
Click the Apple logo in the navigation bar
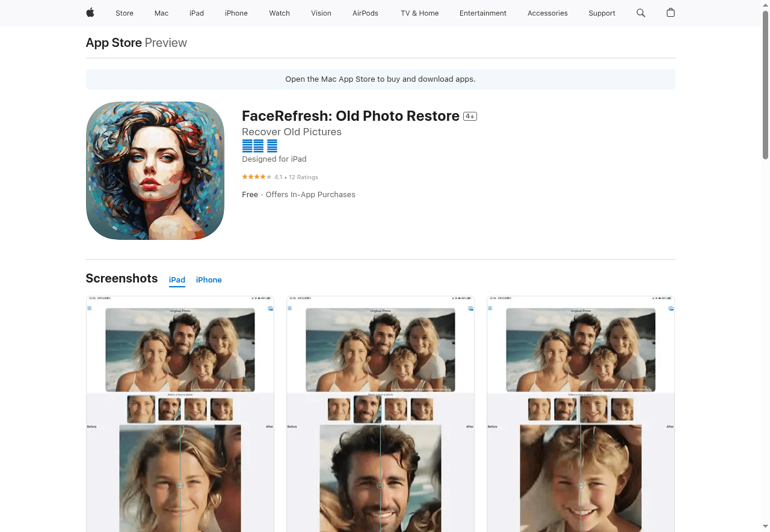90,13
